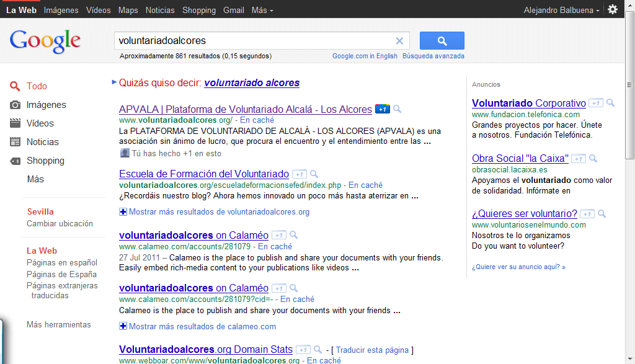Click Traducir esta página link
Screen dimensions: 635x364
[x=372, y=350]
